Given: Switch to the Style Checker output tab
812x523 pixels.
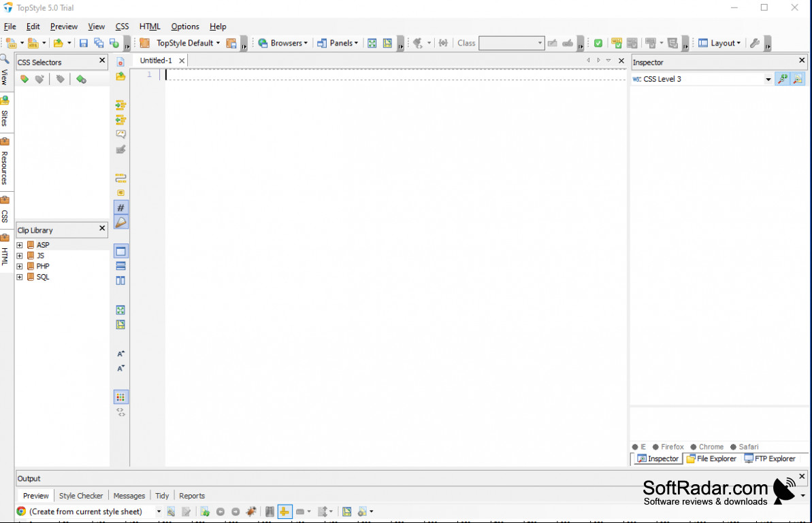Looking at the screenshot, I should point(81,496).
